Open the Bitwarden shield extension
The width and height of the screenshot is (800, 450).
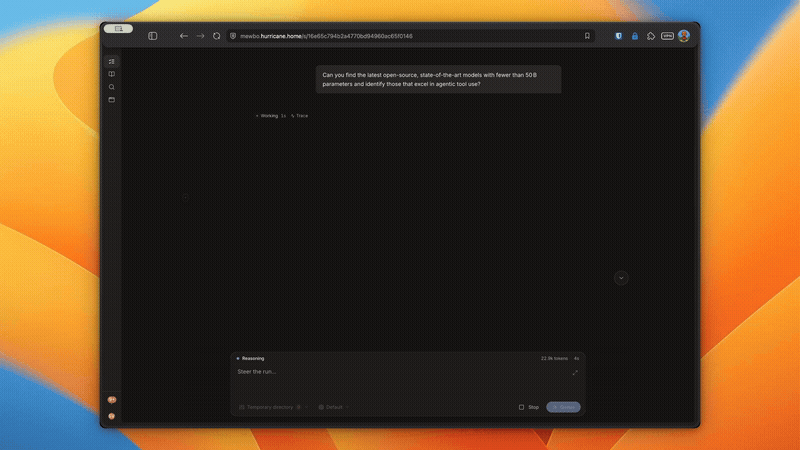pos(618,36)
